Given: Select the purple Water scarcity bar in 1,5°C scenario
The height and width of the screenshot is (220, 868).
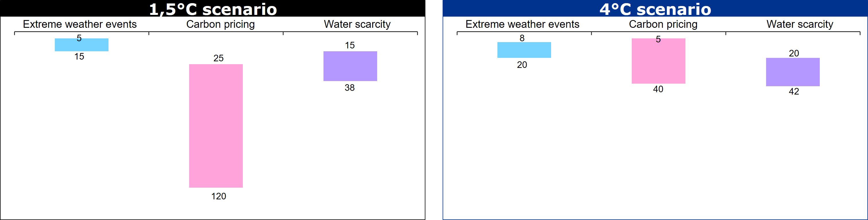Looking at the screenshot, I should click(x=350, y=66).
